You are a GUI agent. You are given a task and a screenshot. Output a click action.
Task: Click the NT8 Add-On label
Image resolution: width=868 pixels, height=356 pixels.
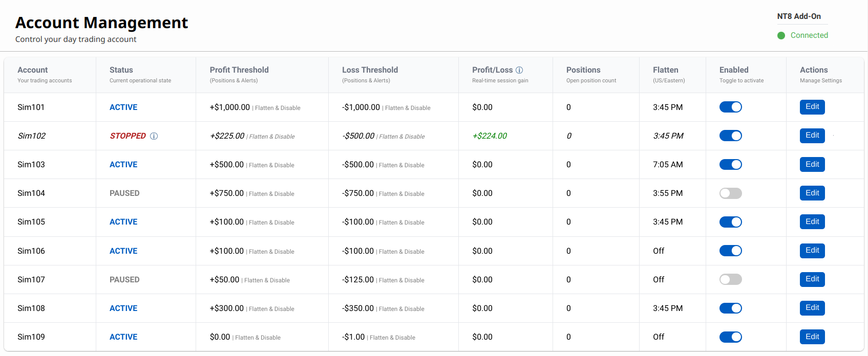pos(799,16)
